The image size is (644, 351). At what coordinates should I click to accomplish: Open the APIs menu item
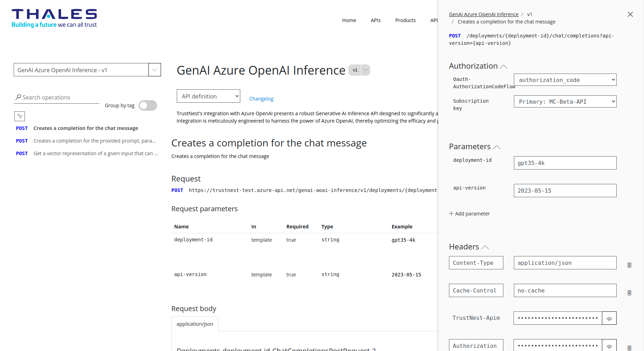pos(376,20)
